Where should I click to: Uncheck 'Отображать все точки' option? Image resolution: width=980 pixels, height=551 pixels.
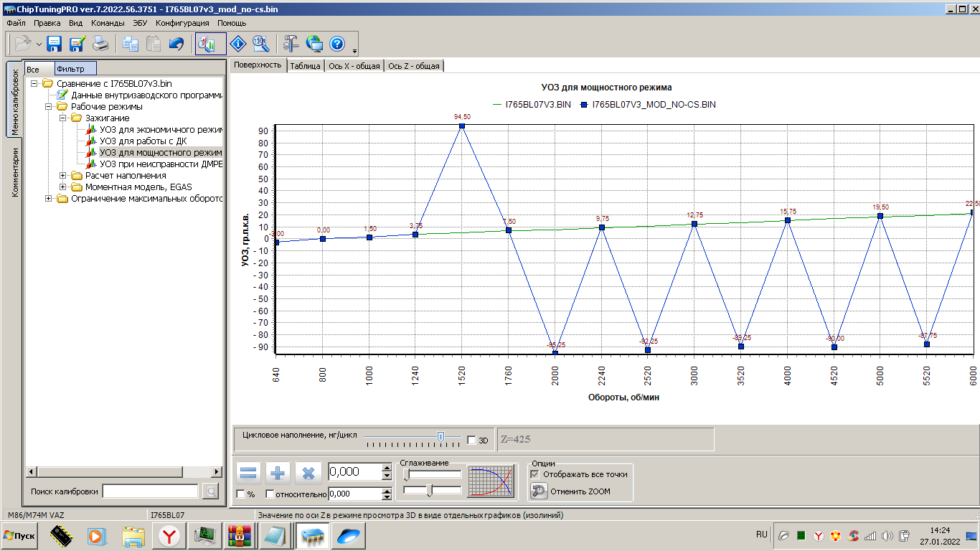[x=534, y=474]
